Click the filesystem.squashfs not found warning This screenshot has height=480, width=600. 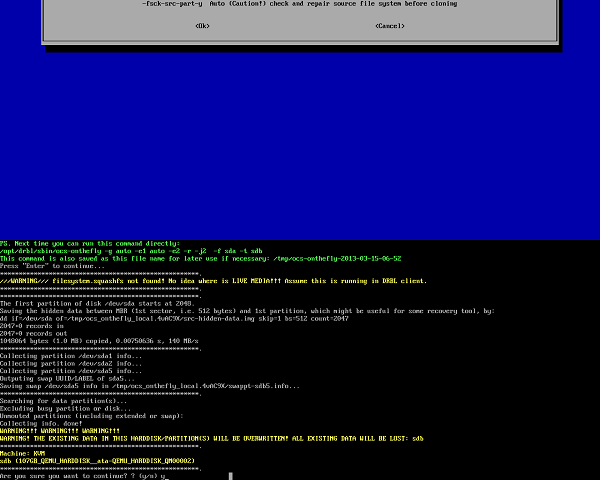click(x=213, y=281)
